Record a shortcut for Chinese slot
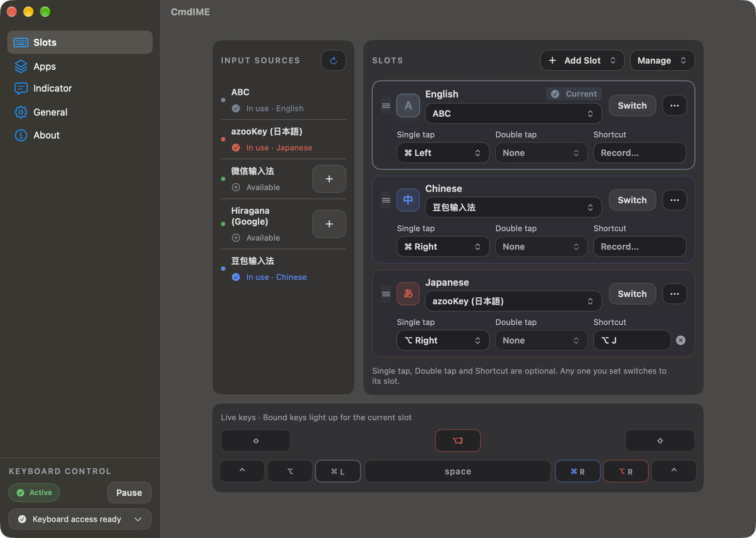Screen dimensions: 756x538 [640, 247]
